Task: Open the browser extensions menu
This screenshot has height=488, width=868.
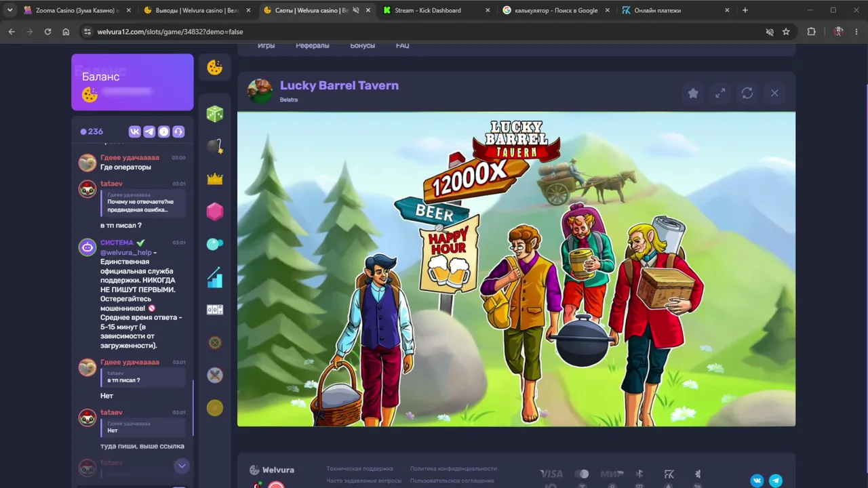Action: point(811,32)
